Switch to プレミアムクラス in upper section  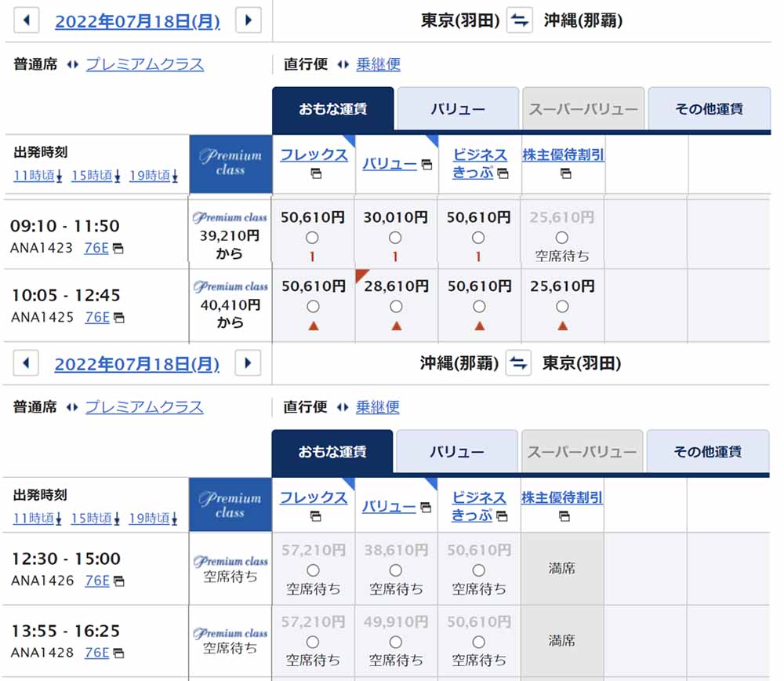point(145,64)
